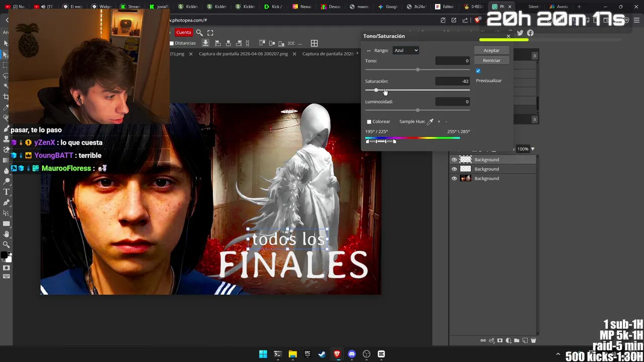Viewport: 644px width, 362px height.
Task: Open the new adjustment layer icon
Action: point(508,340)
